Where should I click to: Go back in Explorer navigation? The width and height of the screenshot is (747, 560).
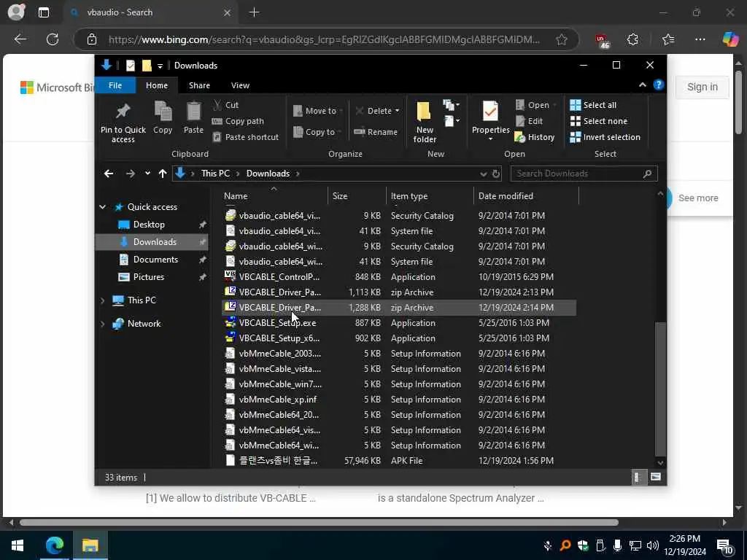[109, 174]
